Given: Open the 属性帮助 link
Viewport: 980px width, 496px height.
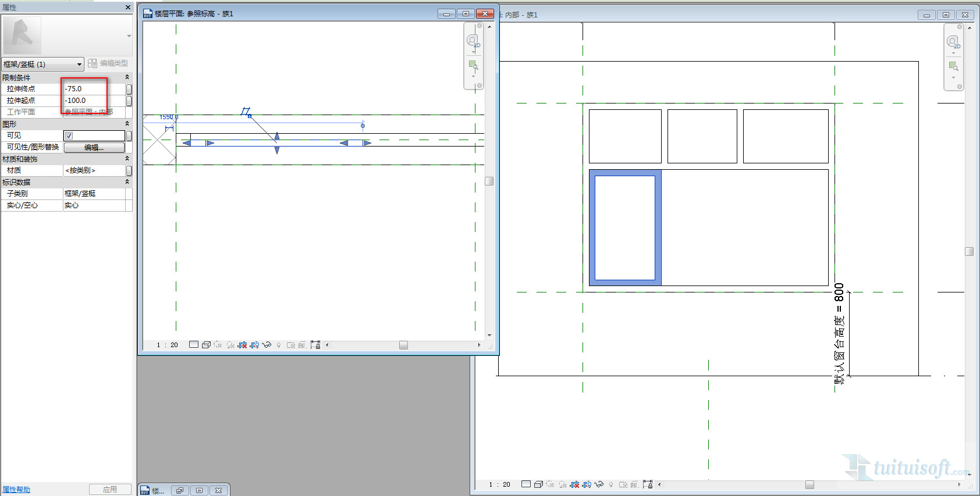Looking at the screenshot, I should pos(16,490).
